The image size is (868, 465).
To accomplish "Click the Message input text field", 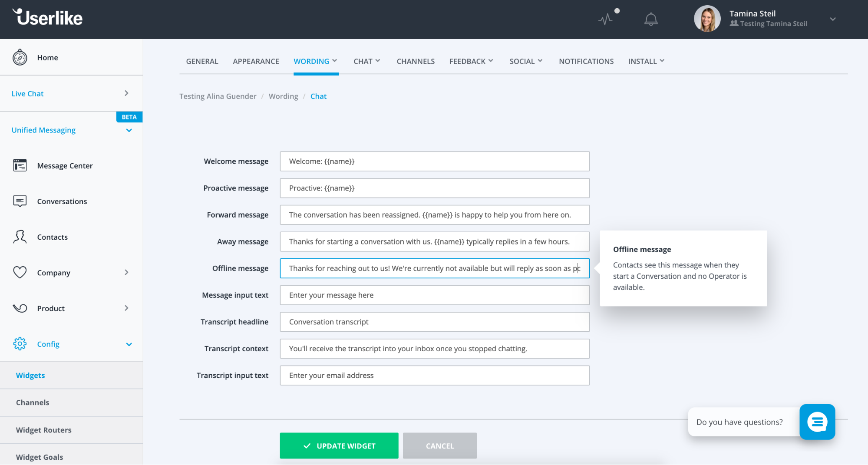I will click(x=435, y=295).
